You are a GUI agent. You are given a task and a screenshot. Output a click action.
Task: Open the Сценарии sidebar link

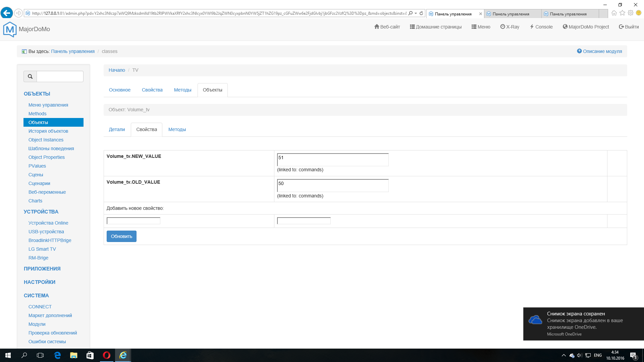click(39, 183)
